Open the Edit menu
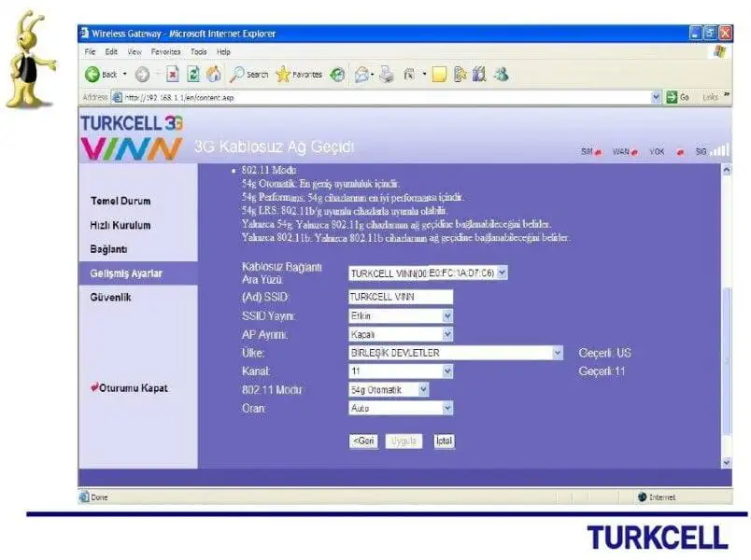The width and height of the screenshot is (751, 560). 111,51
